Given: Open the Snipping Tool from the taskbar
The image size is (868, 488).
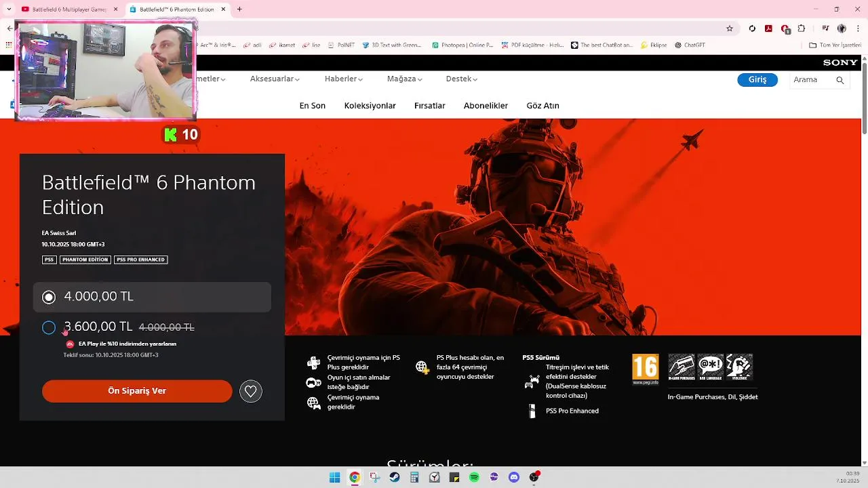Looking at the screenshot, I should (374, 477).
